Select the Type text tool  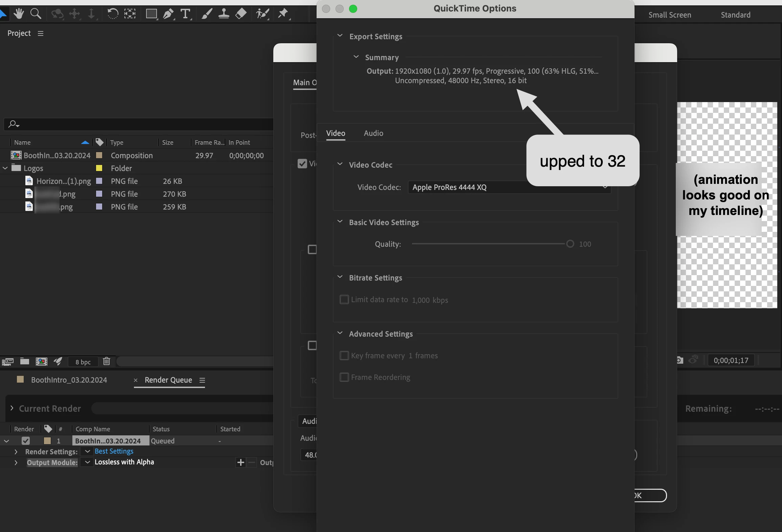185,14
